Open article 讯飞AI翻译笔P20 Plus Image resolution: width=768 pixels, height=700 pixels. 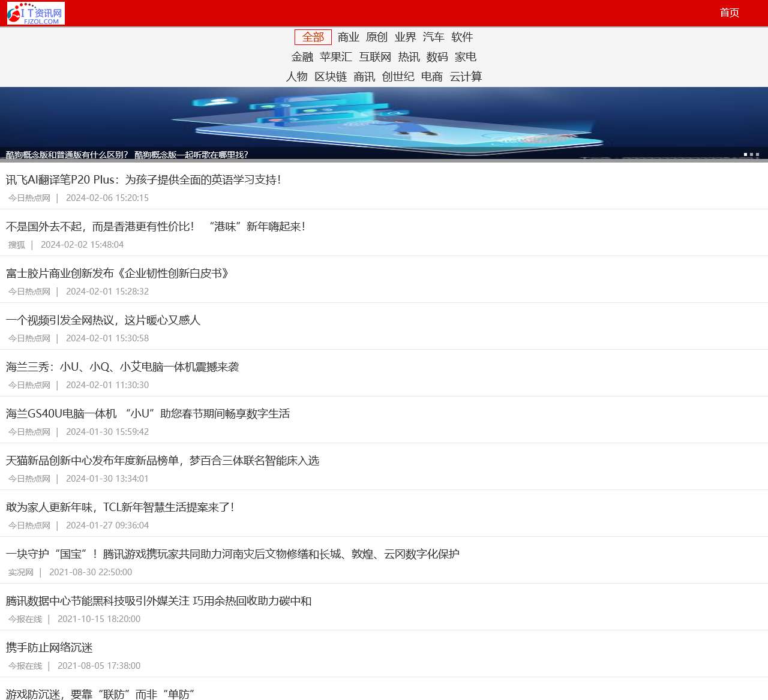[143, 180]
